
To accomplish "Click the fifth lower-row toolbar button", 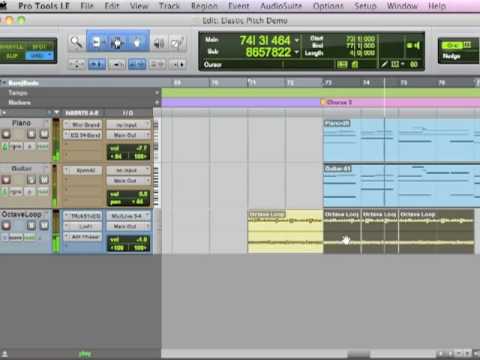I will tap(157, 64).
